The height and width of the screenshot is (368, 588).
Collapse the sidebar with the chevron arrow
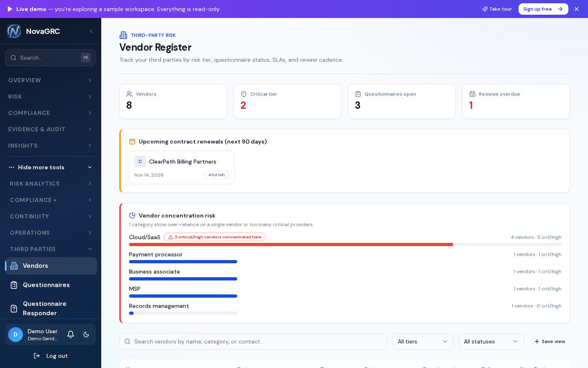[x=91, y=31]
